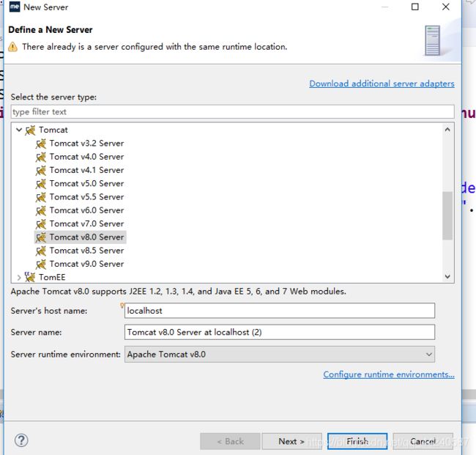Select Tomcat v4.1 Server label
The image size is (476, 455).
click(86, 170)
